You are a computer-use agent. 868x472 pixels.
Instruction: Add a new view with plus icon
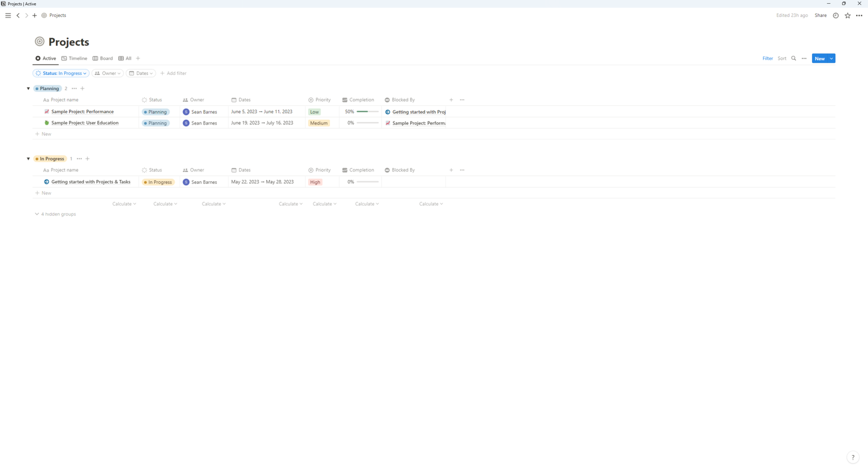(138, 59)
